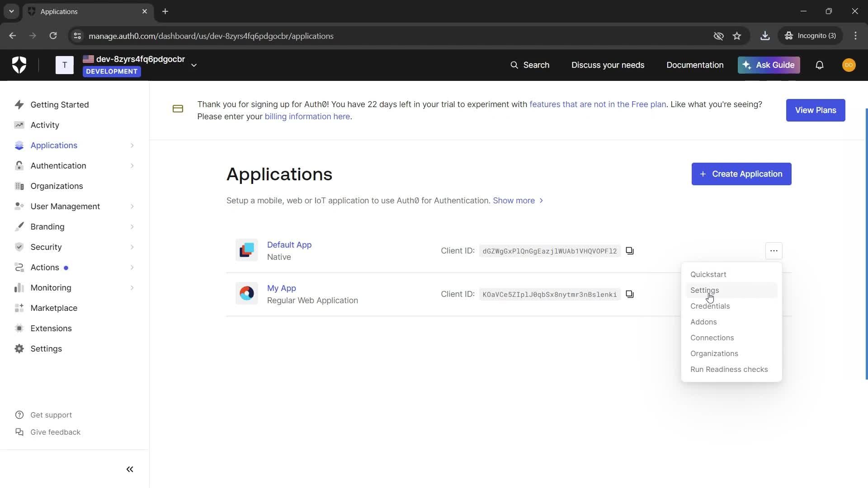
Task: Click the Give feedback chat icon
Action: (x=19, y=432)
